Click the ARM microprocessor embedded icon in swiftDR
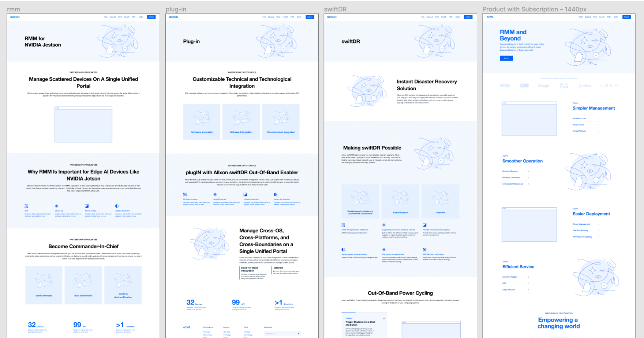The image size is (644, 338). pos(343,225)
